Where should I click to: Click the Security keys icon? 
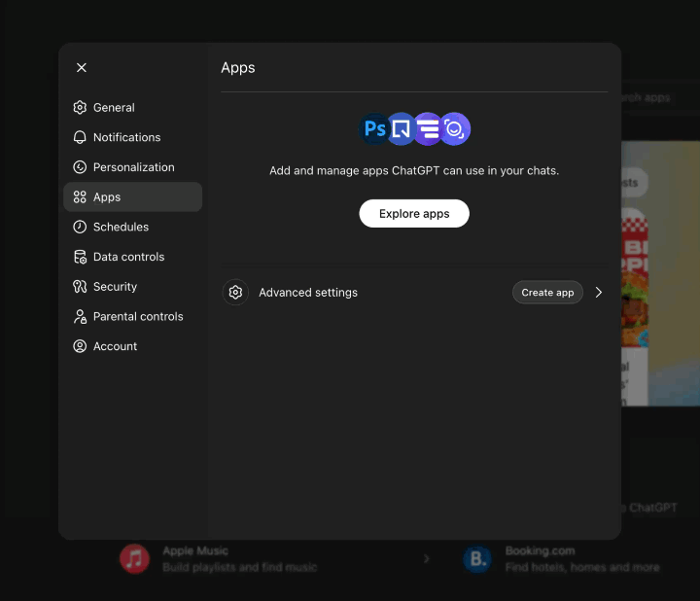pyautogui.click(x=80, y=287)
